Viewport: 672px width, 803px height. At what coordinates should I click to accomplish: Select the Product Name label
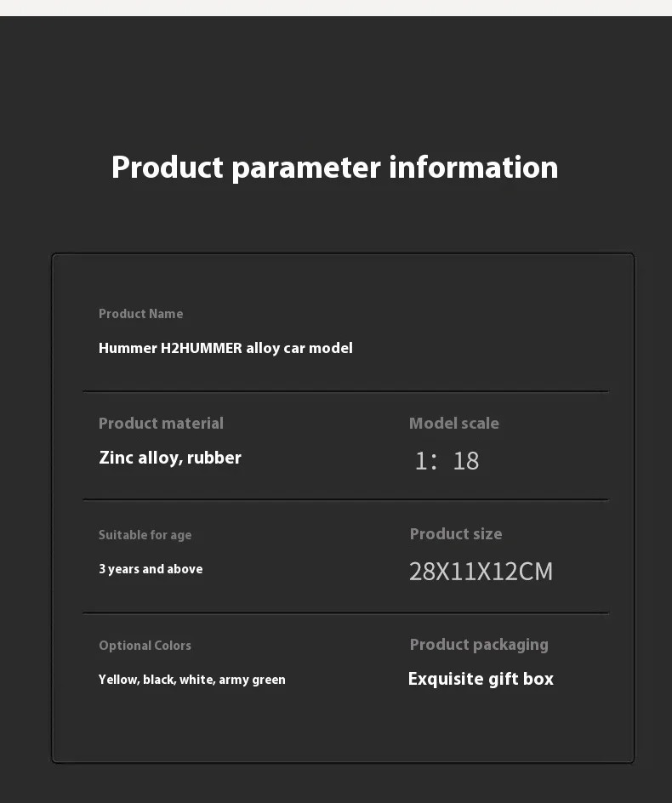141,313
